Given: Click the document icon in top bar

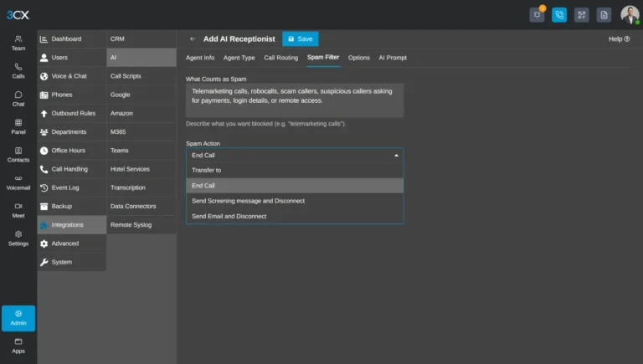Looking at the screenshot, I should click(604, 15).
